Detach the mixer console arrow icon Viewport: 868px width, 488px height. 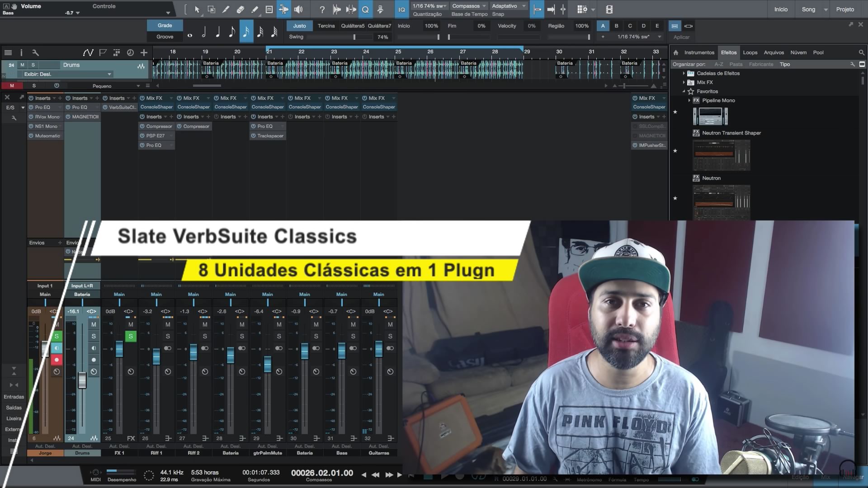21,97
